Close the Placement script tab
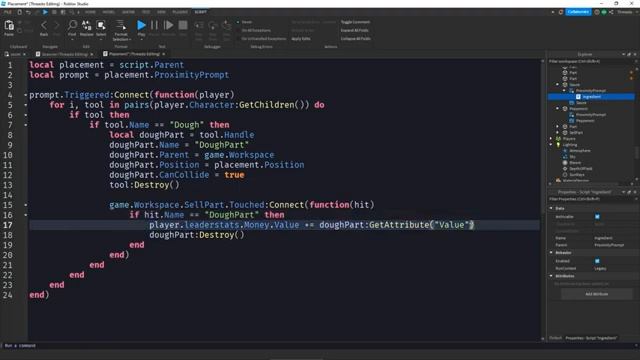 pyautogui.click(x=164, y=54)
